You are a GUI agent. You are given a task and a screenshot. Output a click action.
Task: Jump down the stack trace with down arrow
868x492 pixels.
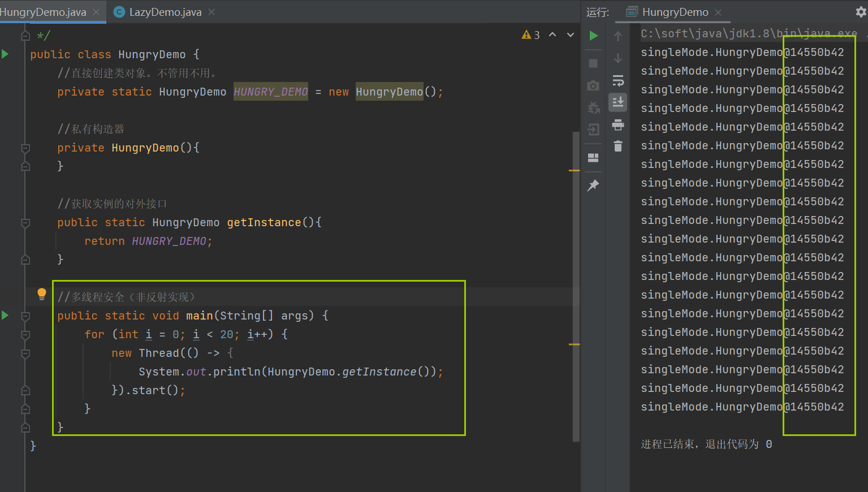click(618, 58)
